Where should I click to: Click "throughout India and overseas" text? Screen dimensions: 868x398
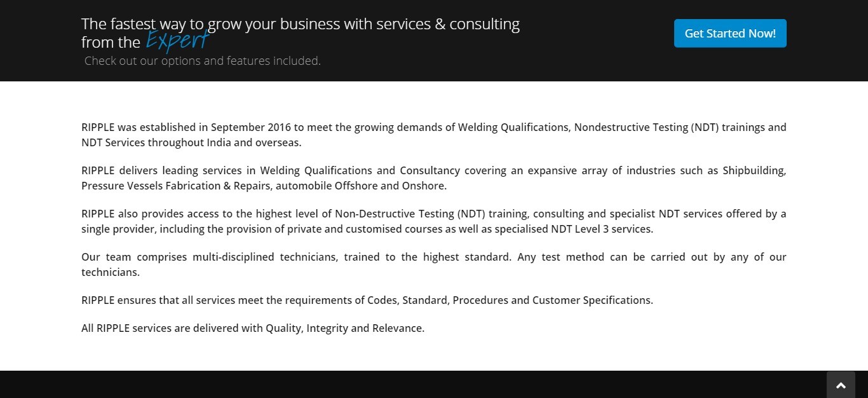(224, 142)
